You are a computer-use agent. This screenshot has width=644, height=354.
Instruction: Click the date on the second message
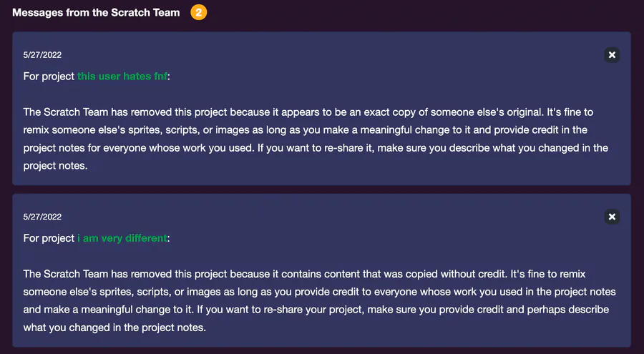pos(42,217)
